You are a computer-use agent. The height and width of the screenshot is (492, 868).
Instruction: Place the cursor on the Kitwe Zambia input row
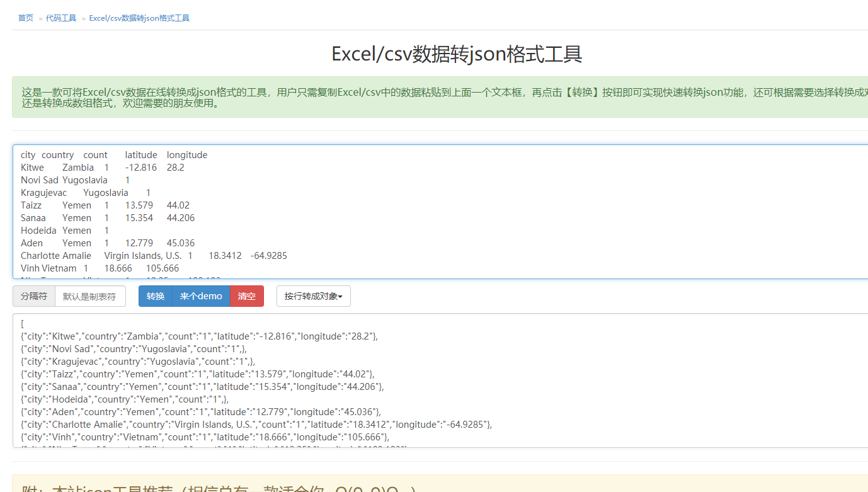point(102,168)
